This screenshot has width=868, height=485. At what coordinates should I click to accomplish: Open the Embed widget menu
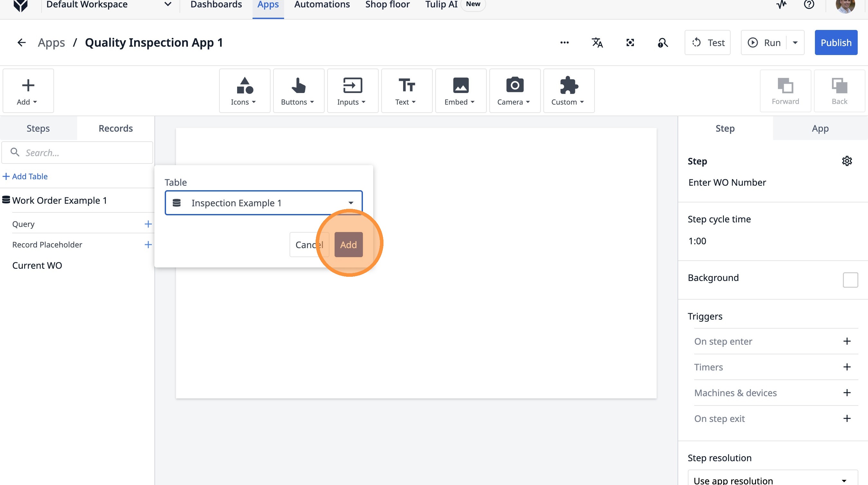click(460, 91)
